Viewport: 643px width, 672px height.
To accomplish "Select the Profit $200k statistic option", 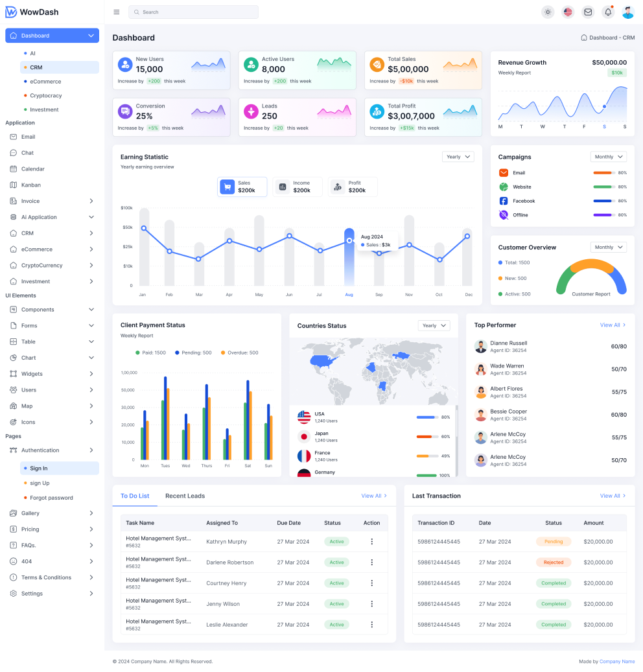I will [x=353, y=187].
